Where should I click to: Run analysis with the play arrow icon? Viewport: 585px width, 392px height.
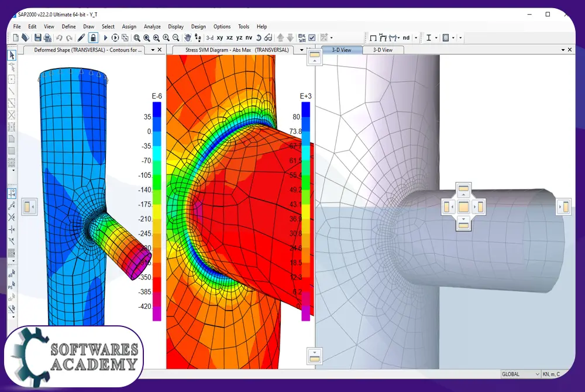105,37
